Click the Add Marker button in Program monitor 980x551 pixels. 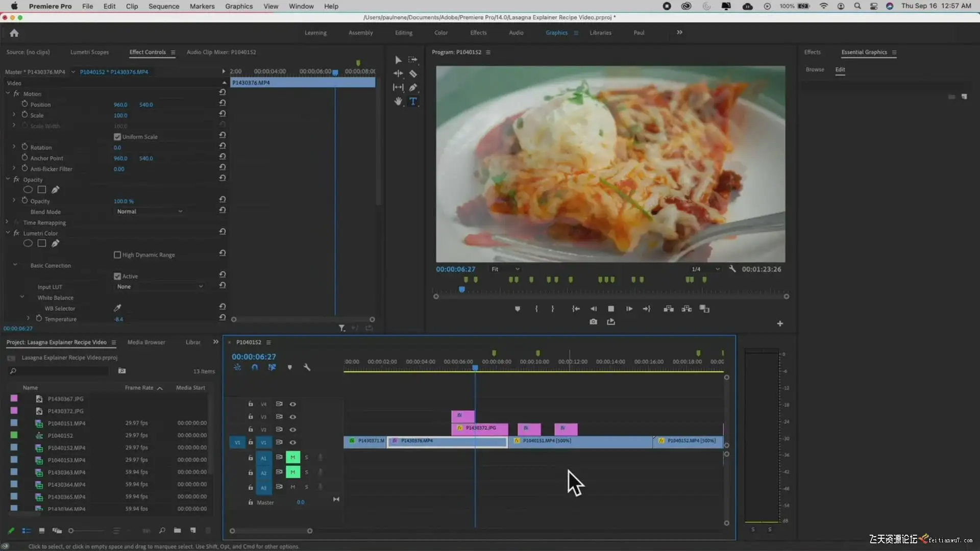click(x=517, y=309)
